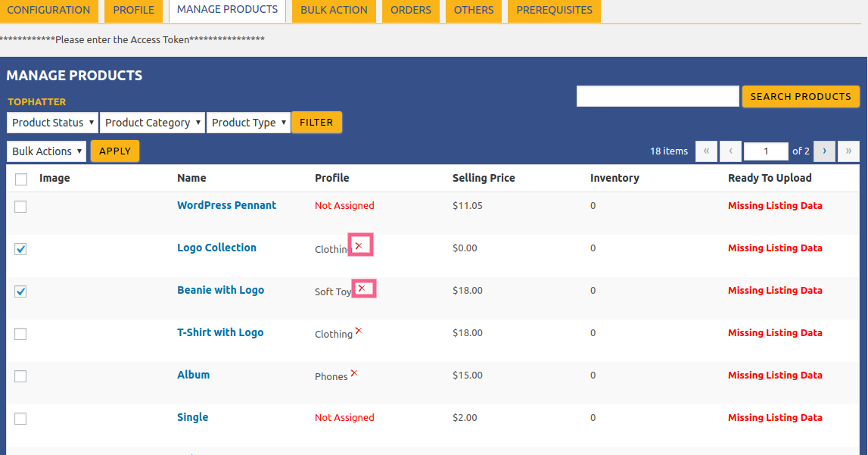868x455 pixels.
Task: Open the Orders tab
Action: click(411, 11)
